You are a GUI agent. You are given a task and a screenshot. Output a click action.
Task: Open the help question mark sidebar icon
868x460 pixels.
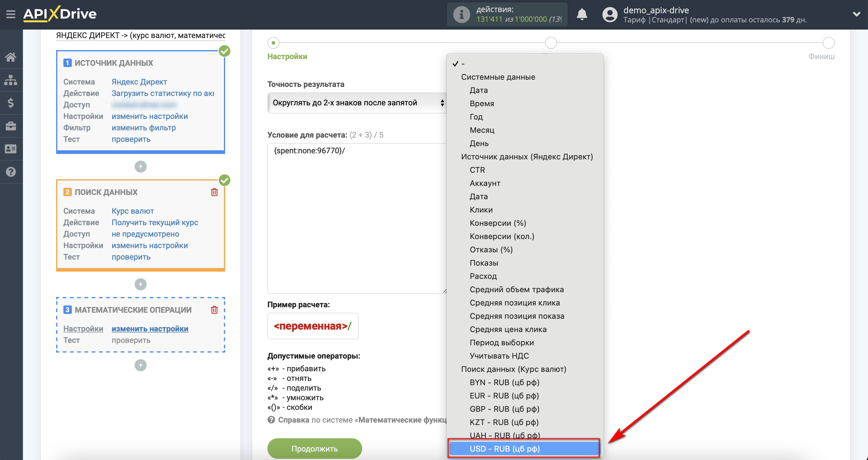(x=11, y=172)
